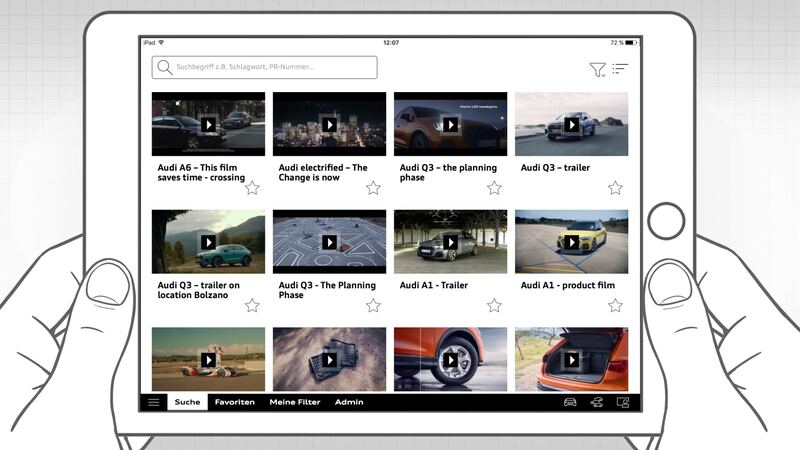Star the Audi A1 - product film
This screenshot has width=800, height=450.
tap(615, 306)
